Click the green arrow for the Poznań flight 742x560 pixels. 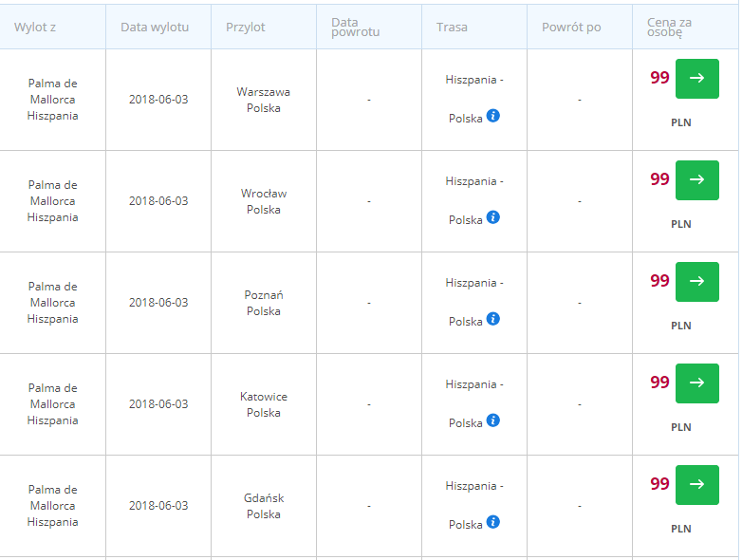pos(696,282)
